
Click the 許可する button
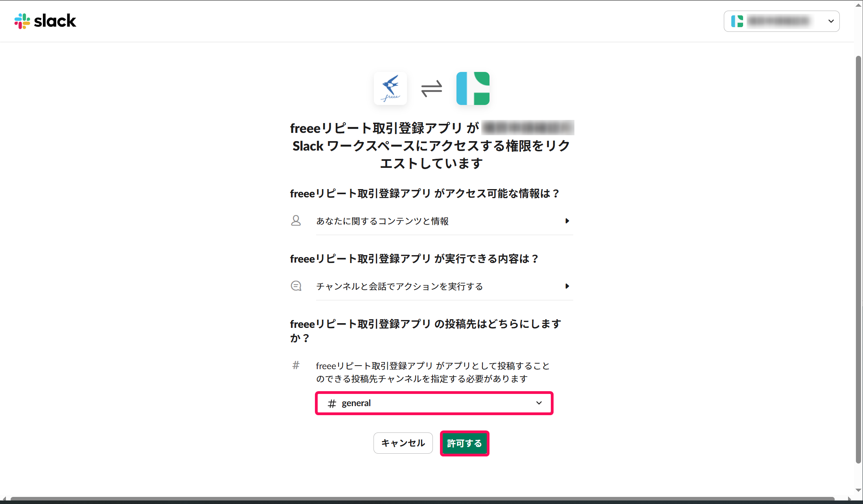pyautogui.click(x=464, y=443)
